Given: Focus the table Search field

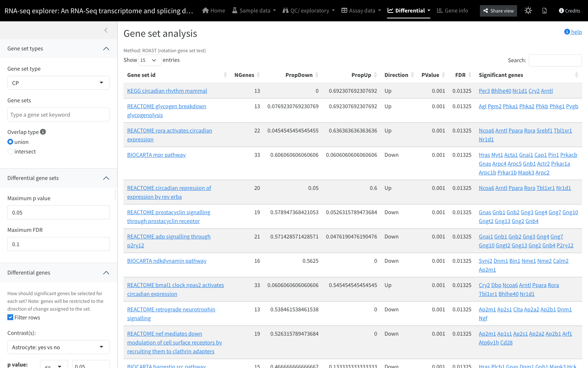Looking at the screenshot, I should [x=555, y=60].
